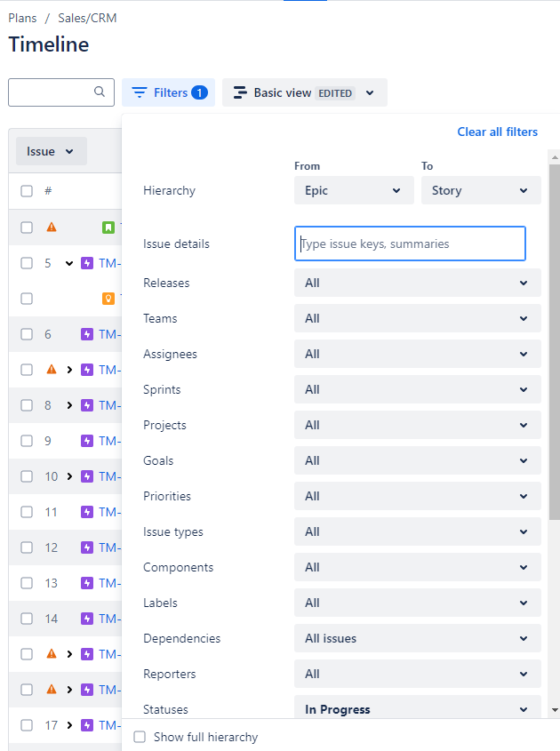This screenshot has height=751, width=560.
Task: Open the Labels filter dropdown
Action: [418, 603]
